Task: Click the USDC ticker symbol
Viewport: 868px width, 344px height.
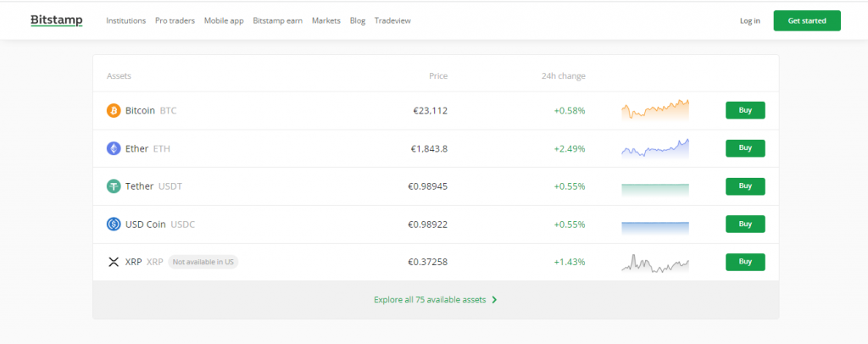Action: coord(183,225)
